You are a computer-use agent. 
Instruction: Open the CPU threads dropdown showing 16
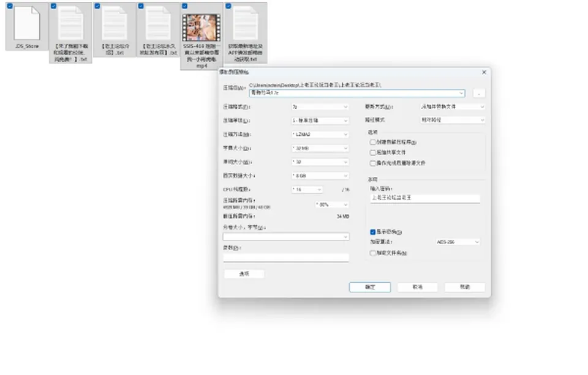[x=307, y=190]
